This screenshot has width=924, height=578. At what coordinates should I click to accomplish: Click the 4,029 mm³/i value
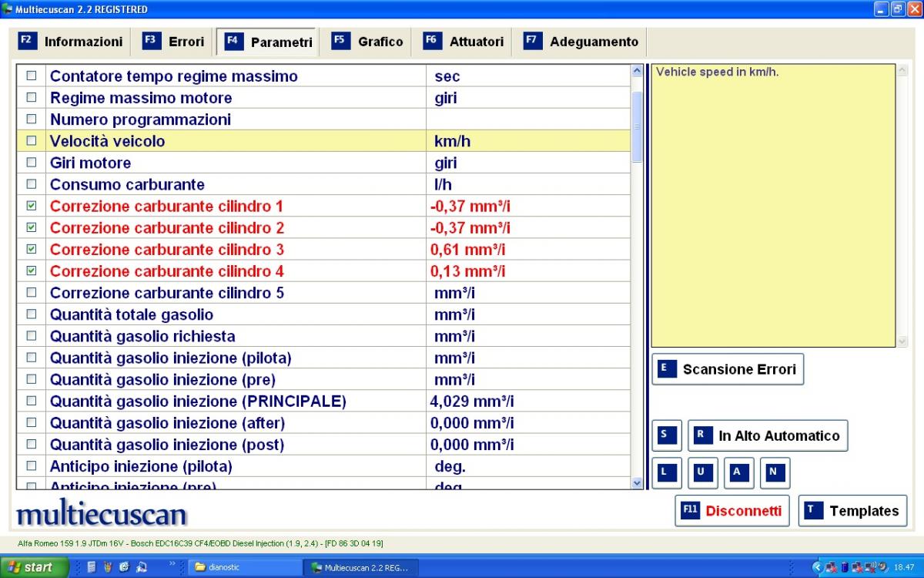pos(472,401)
